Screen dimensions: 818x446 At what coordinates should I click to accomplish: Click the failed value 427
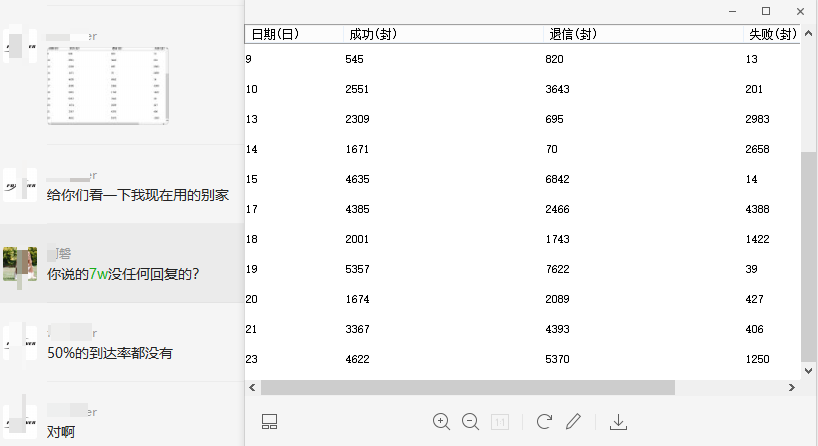coord(754,299)
